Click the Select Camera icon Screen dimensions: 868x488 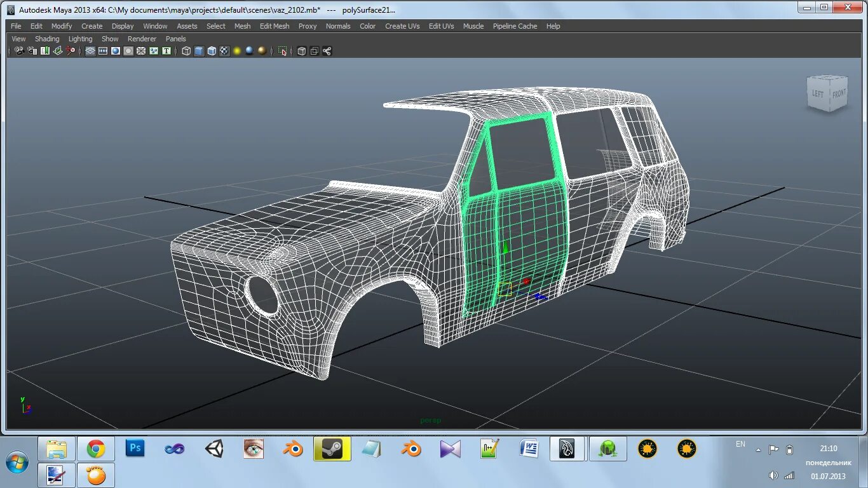coord(19,51)
